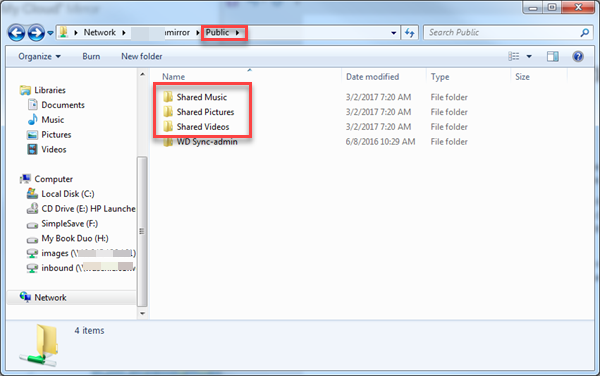The height and width of the screenshot is (376, 600).
Task: Select the Shared Pictures folder name
Action: pyautogui.click(x=205, y=112)
